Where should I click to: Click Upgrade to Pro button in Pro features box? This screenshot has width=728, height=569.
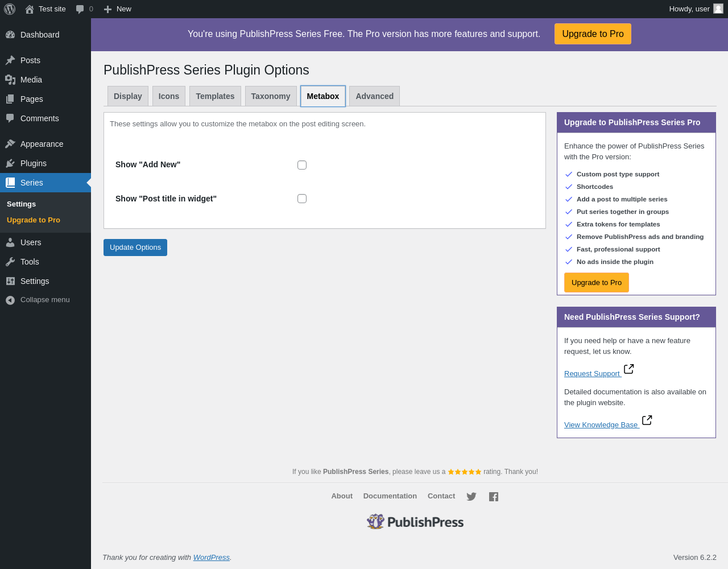coord(597,283)
